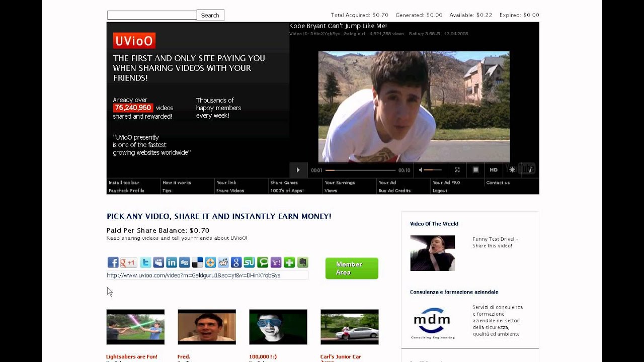Click the green plus more-sharing icon

[x=289, y=262]
